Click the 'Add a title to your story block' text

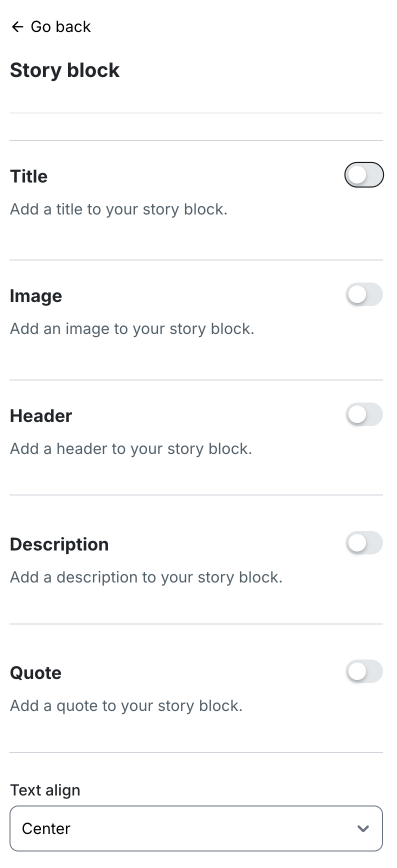[118, 209]
